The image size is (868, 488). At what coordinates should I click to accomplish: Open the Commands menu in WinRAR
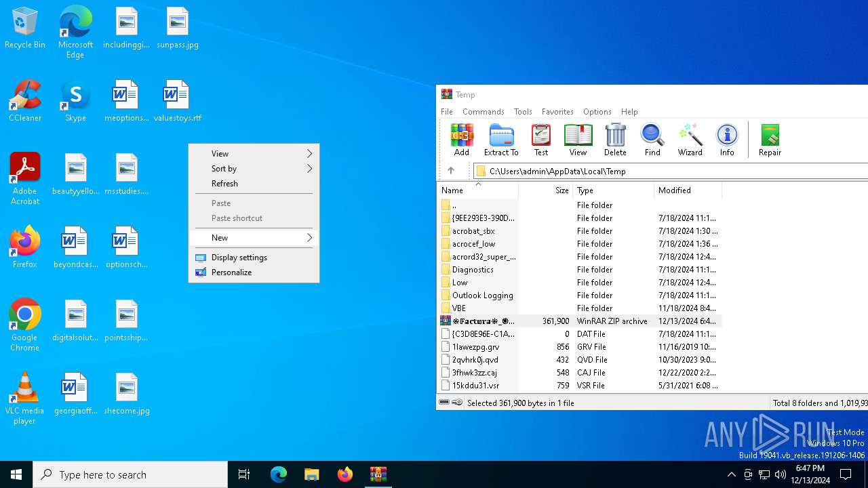click(x=484, y=112)
